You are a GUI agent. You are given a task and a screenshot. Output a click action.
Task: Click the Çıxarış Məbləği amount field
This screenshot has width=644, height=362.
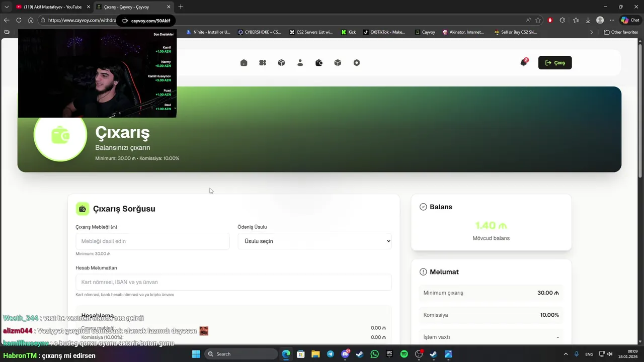tap(152, 241)
